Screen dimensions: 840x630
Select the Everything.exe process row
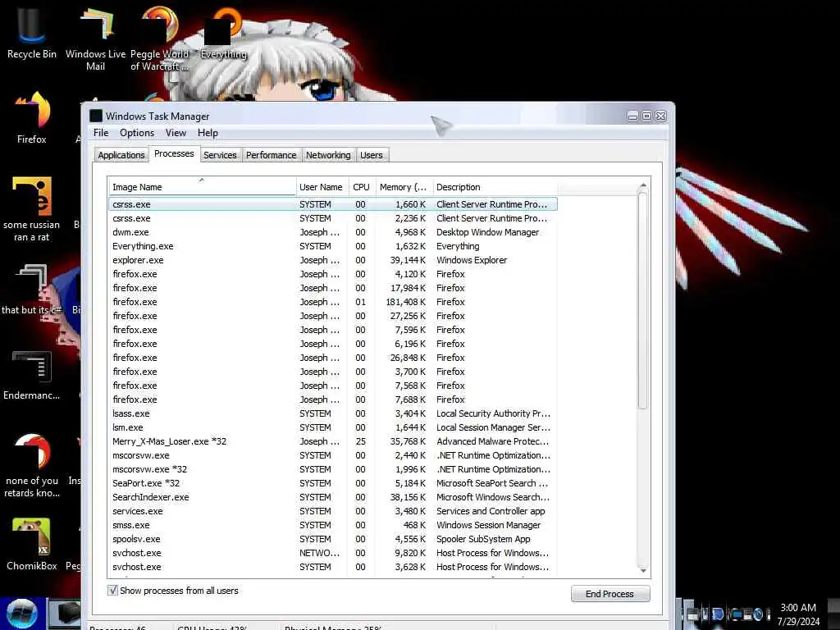point(333,246)
